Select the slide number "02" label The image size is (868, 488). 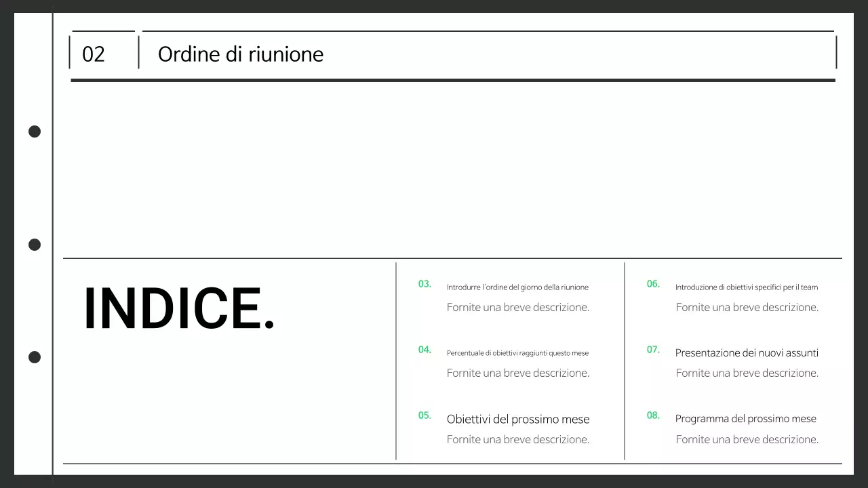click(93, 54)
